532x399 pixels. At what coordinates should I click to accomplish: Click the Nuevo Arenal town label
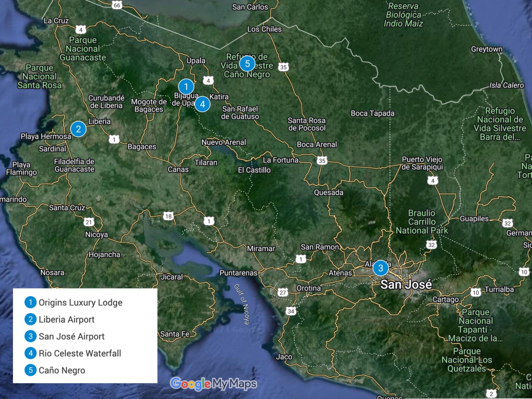click(x=224, y=142)
